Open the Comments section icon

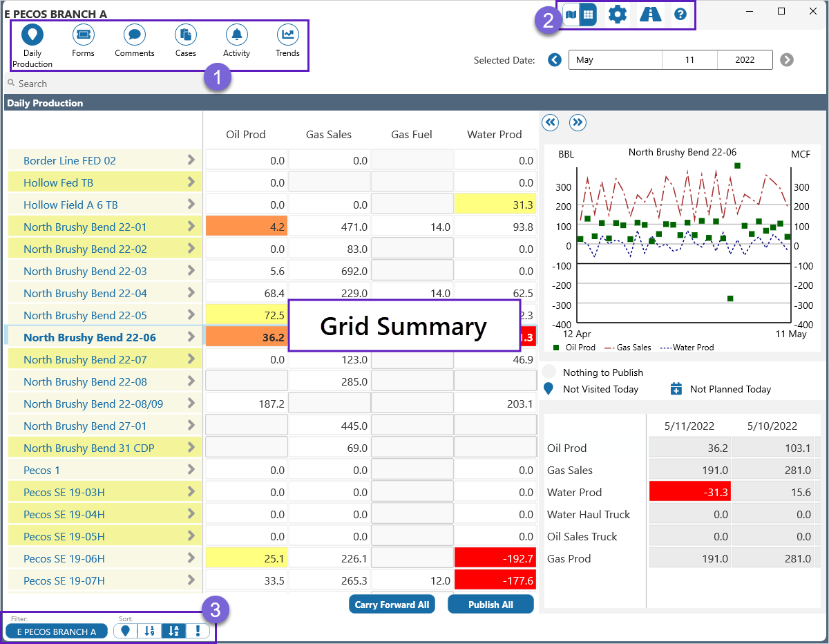pos(134,35)
